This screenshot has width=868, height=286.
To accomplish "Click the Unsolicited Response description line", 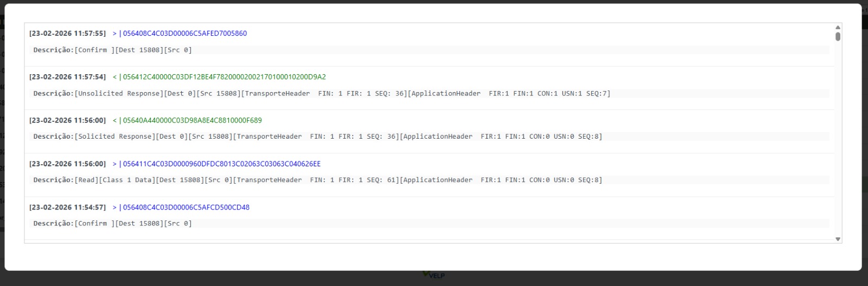I will pos(322,94).
